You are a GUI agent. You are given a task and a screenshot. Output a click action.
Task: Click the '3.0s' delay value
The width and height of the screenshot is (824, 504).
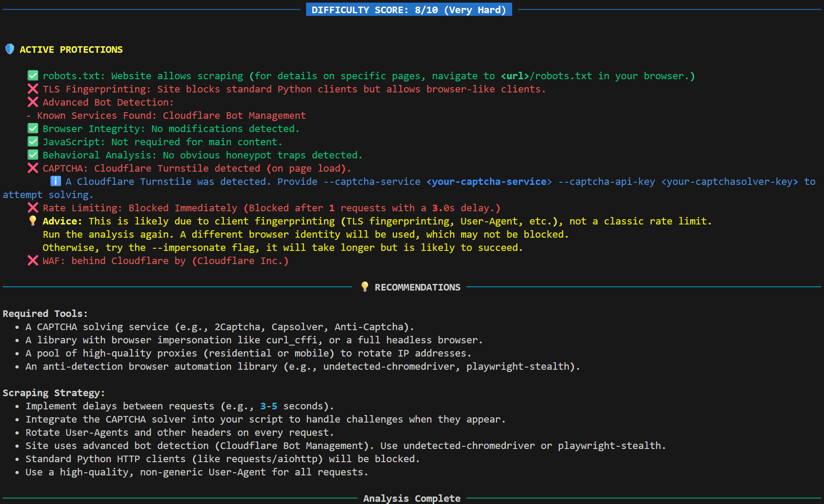point(443,208)
